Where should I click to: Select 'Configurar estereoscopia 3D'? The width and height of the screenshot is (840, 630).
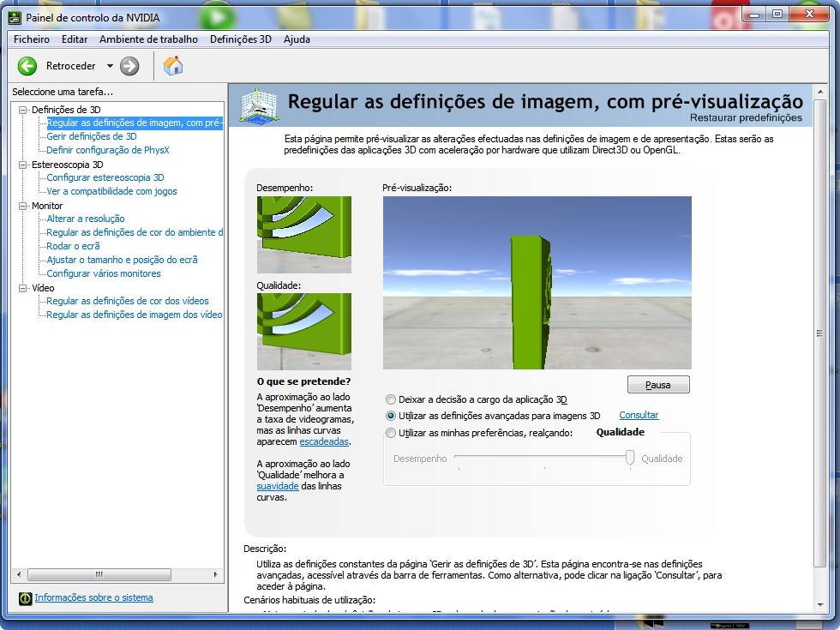105,178
